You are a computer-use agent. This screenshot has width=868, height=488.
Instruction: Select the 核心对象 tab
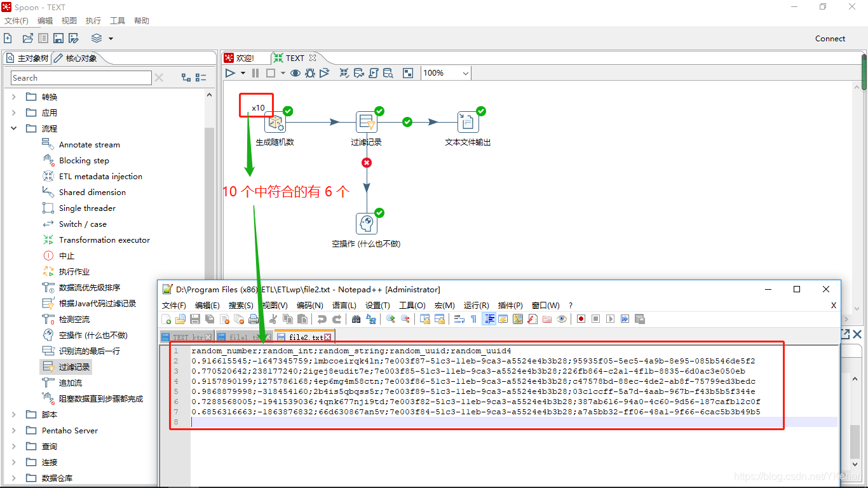click(76, 58)
